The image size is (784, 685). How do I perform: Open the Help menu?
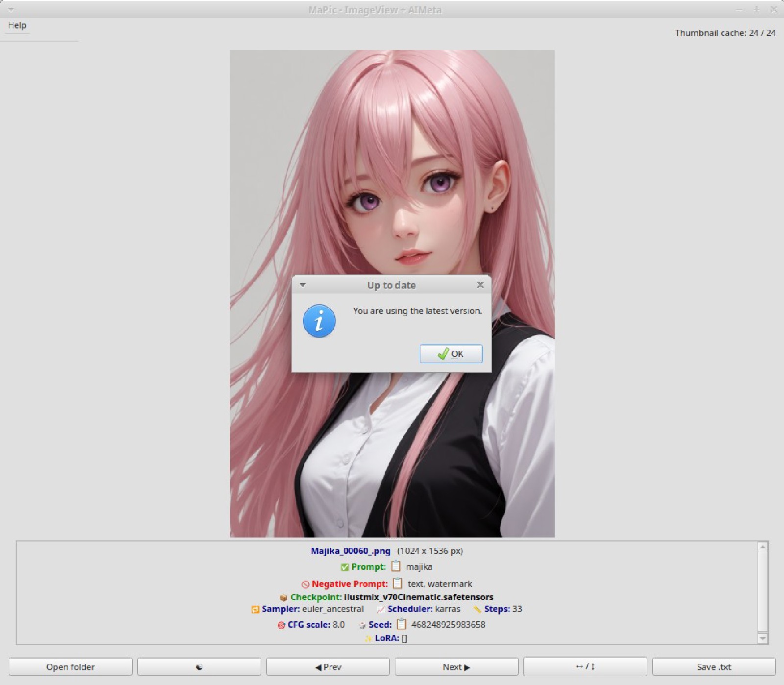17,25
